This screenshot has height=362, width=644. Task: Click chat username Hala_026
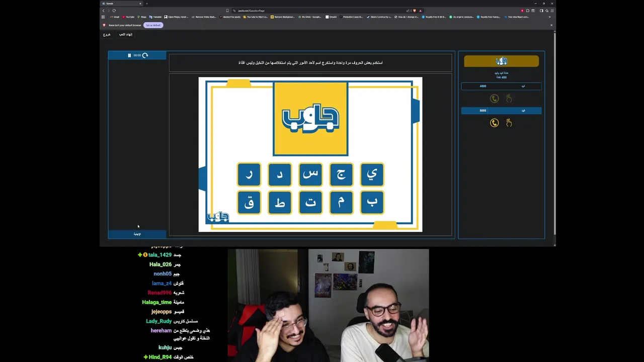(160, 264)
